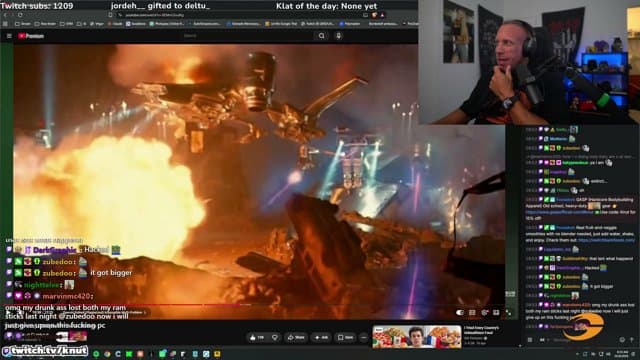Play or pause the YouTube video
The image size is (640, 360).
tap(9, 313)
